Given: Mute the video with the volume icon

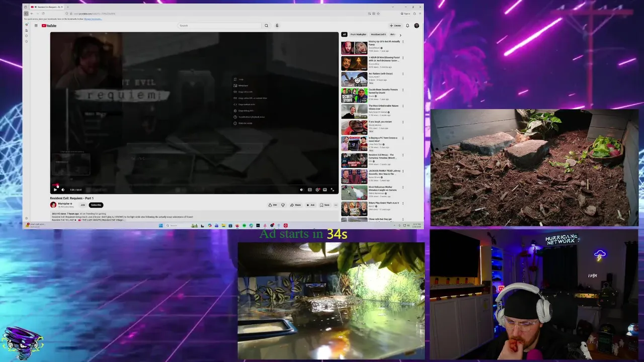Looking at the screenshot, I should (63, 190).
